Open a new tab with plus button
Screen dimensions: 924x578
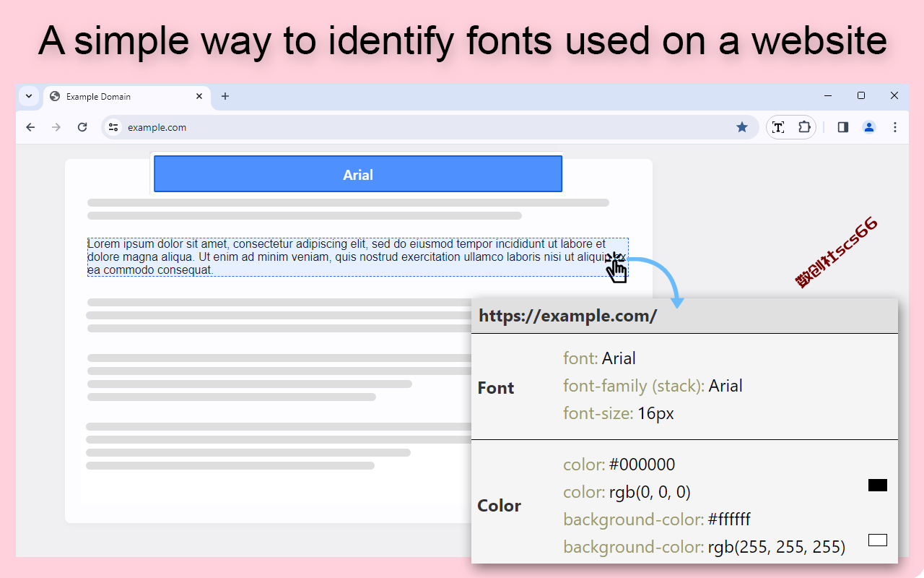(225, 96)
